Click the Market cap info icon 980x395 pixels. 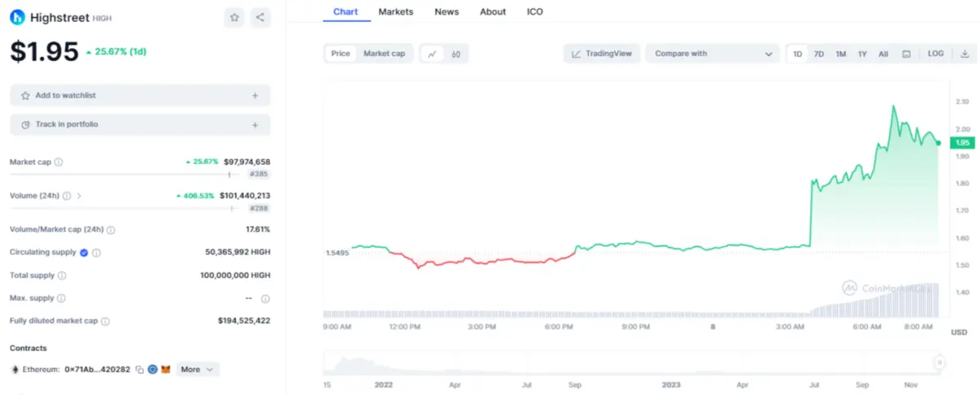click(59, 162)
